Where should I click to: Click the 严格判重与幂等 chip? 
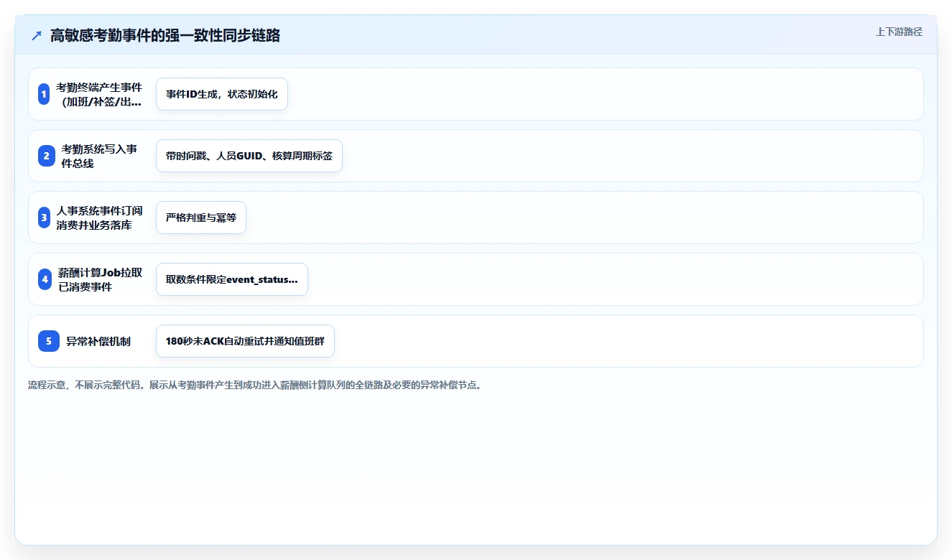pyautogui.click(x=201, y=218)
